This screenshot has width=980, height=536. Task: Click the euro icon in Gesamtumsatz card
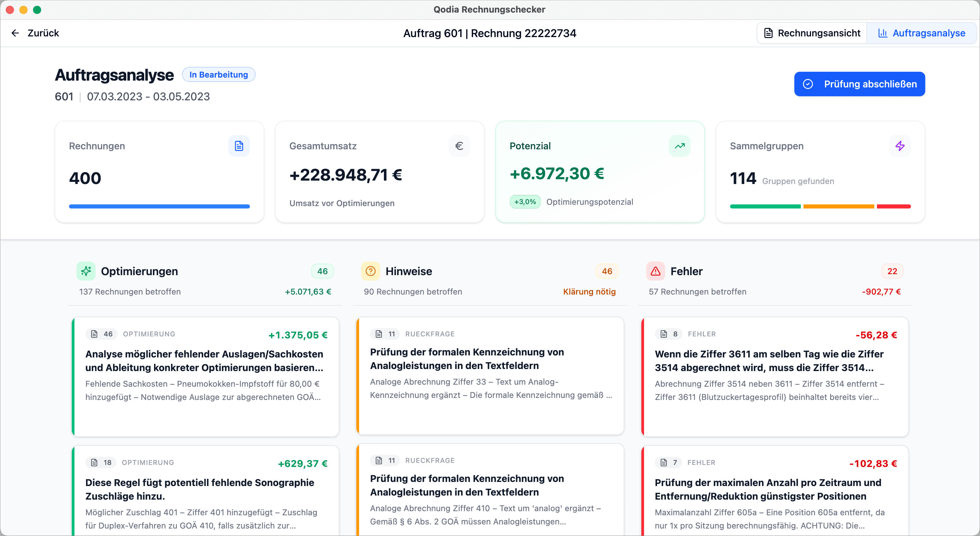click(x=459, y=146)
